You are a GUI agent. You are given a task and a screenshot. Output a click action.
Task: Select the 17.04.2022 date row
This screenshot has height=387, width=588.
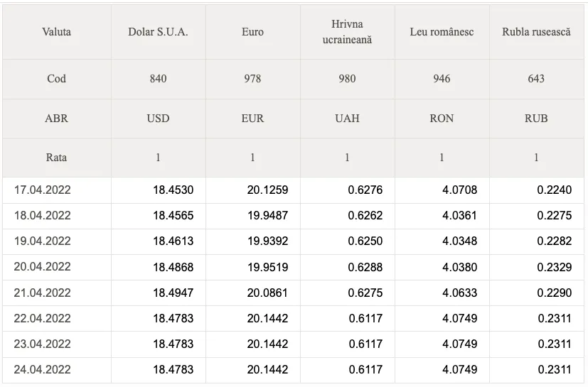(293, 190)
